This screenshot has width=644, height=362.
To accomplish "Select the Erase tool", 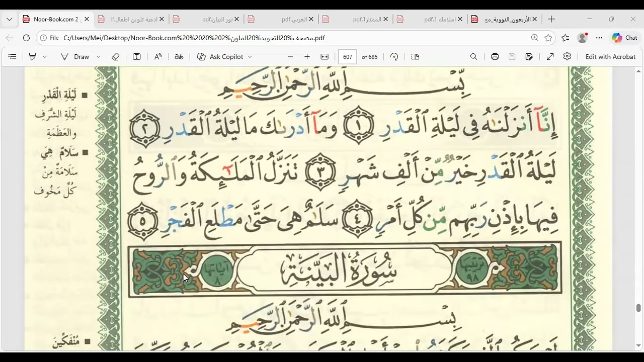I will [x=115, y=57].
